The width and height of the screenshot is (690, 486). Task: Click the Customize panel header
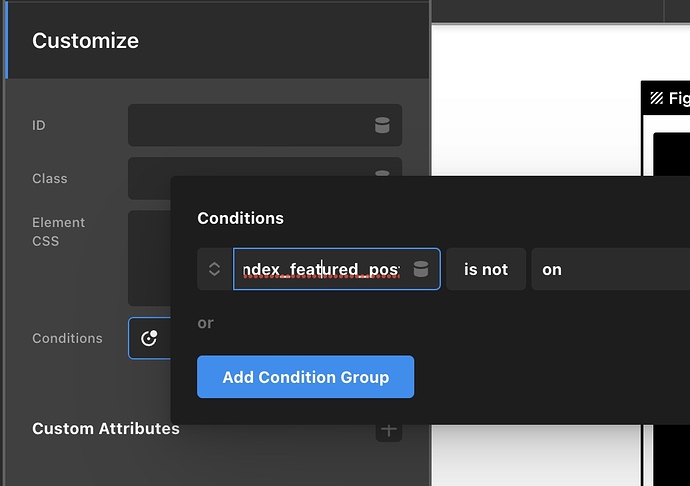click(86, 41)
